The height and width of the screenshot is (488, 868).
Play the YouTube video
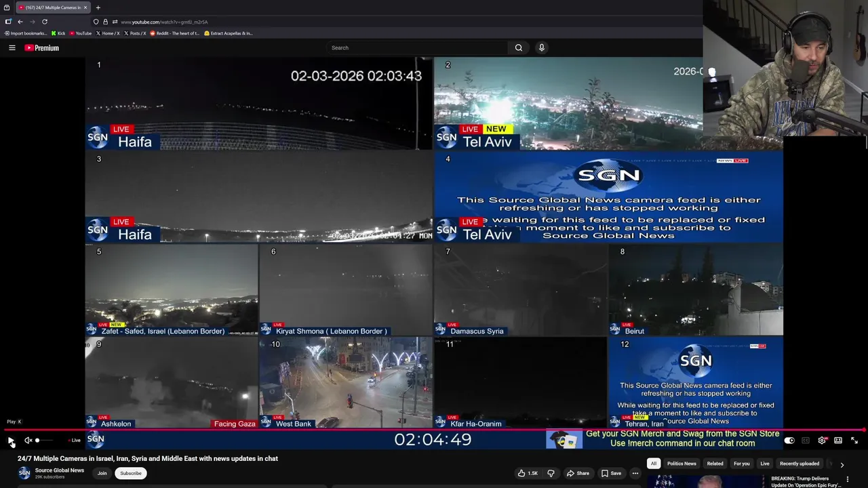click(x=11, y=441)
